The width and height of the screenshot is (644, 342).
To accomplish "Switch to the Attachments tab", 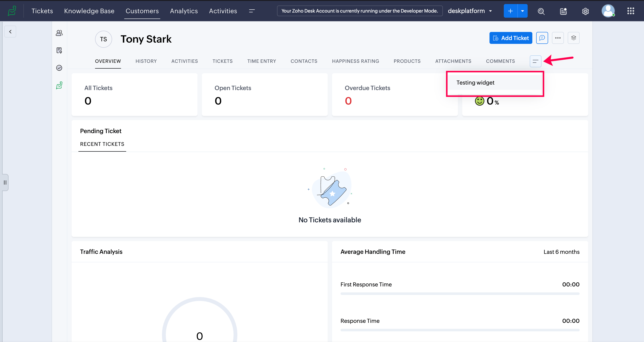I will (453, 61).
